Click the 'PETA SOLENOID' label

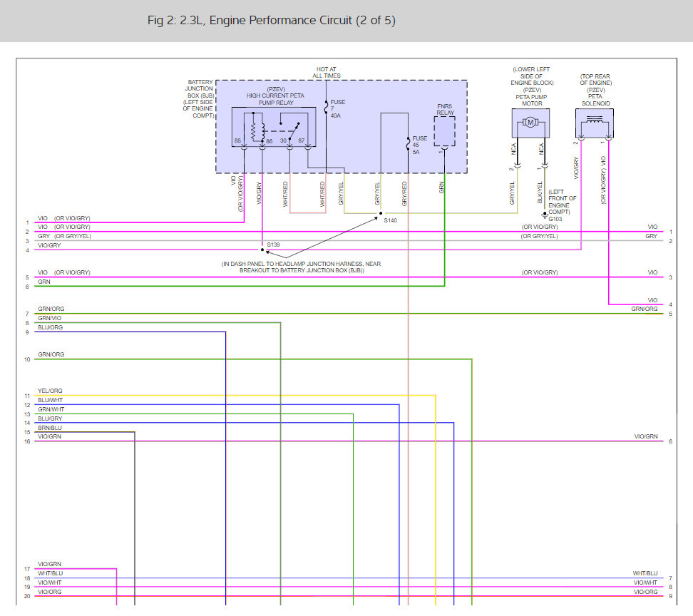(x=595, y=100)
